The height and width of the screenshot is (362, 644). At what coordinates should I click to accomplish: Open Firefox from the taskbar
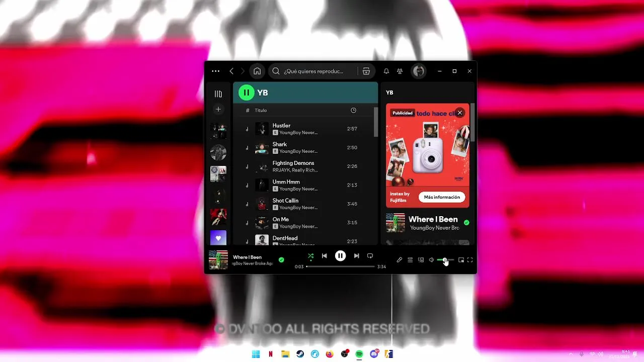(330, 354)
